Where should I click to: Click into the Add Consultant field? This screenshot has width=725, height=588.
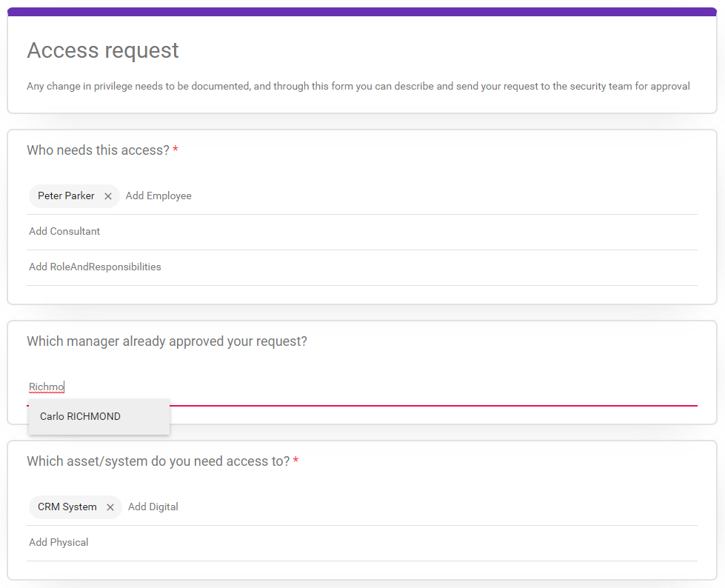point(362,231)
